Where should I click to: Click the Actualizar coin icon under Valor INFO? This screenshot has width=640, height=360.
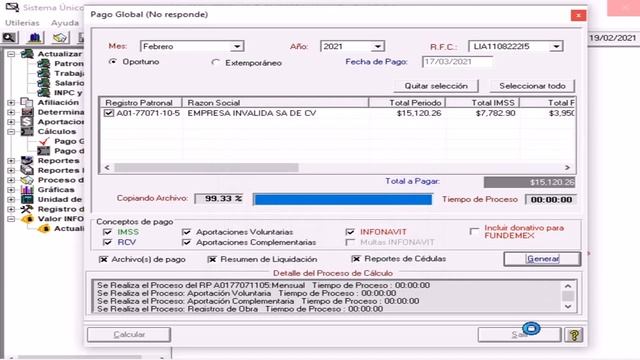43,229
